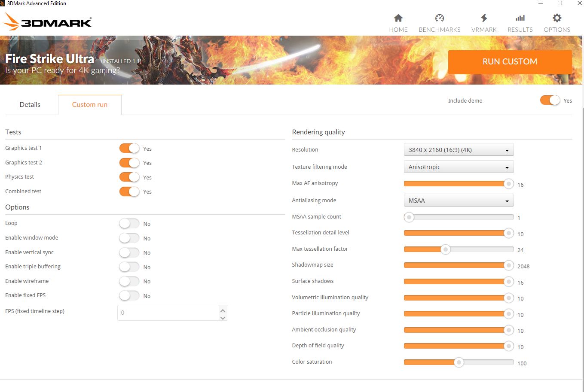
Task: Click the Tessellation detail level slider handle
Action: tap(509, 233)
